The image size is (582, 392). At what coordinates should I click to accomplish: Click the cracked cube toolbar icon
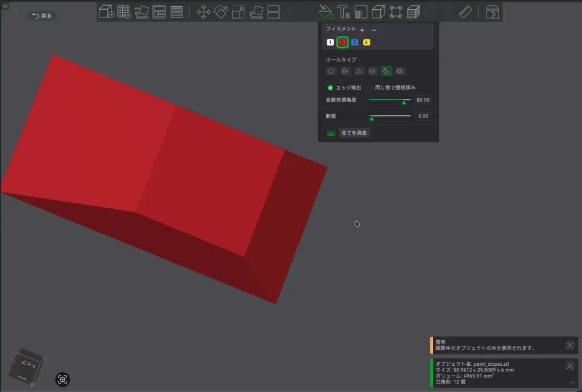pyautogui.click(x=378, y=12)
